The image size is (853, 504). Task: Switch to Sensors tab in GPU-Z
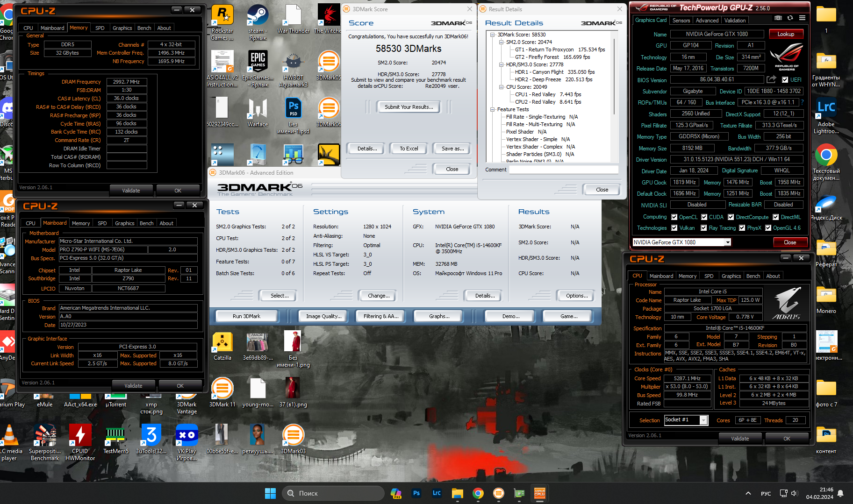tap(681, 21)
